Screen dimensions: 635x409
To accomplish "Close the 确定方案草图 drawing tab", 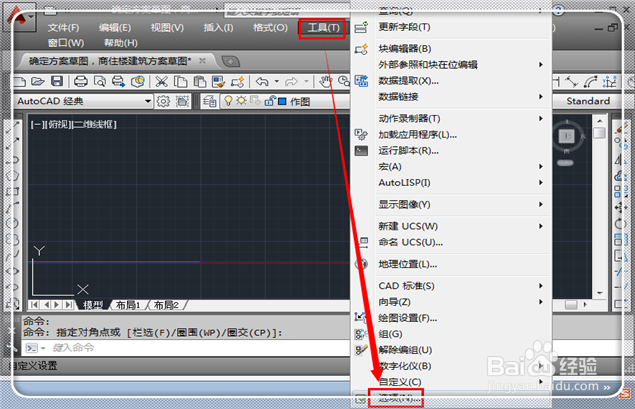I will (202, 61).
